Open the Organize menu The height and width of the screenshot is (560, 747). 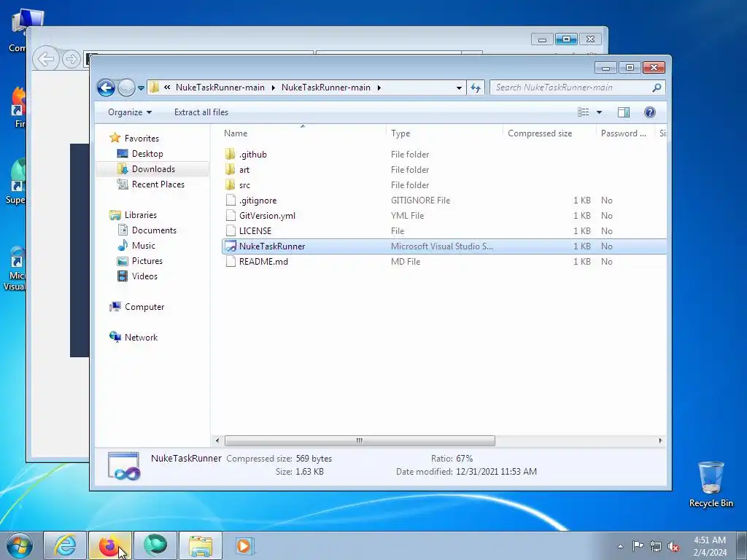tap(130, 112)
